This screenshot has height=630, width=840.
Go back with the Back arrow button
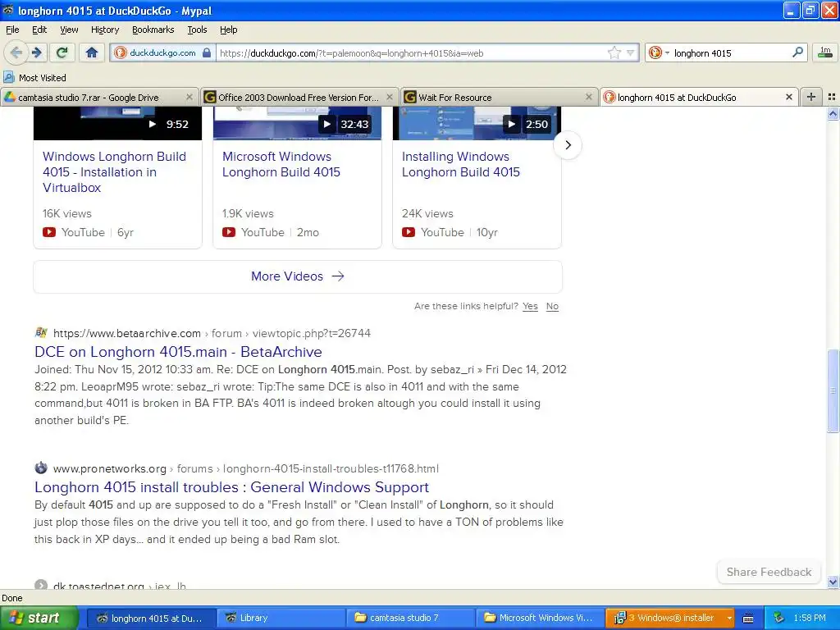[16, 52]
